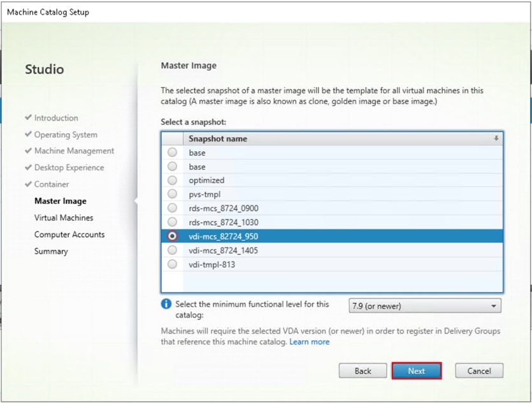
Task: Select the Computer Accounts step
Action: point(69,234)
